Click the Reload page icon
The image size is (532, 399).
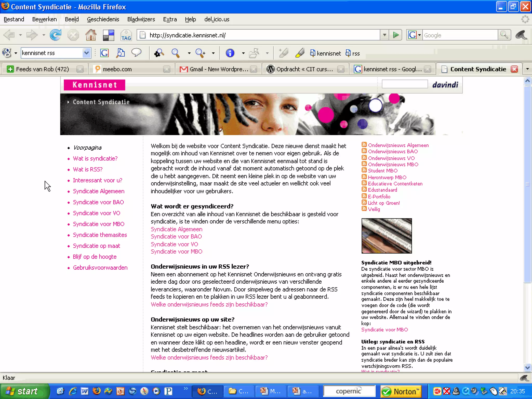[55, 35]
